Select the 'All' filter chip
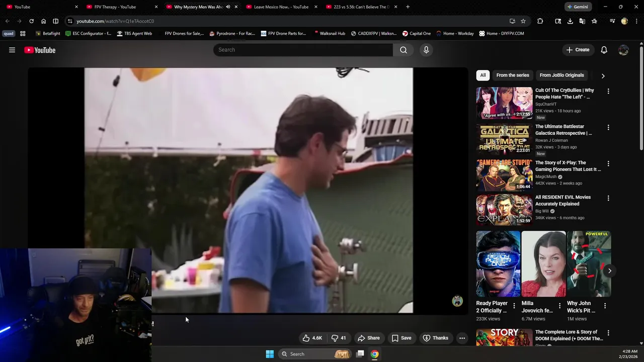644x362 pixels. [x=482, y=75]
